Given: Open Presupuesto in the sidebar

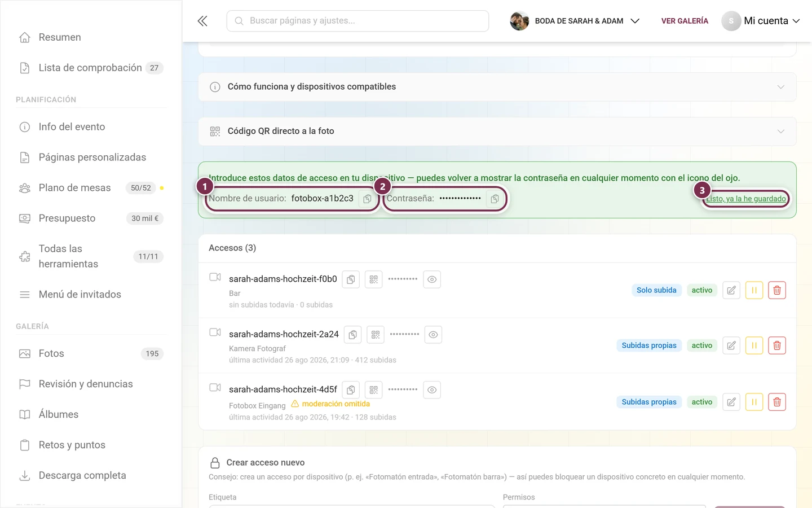Looking at the screenshot, I should pos(91,218).
